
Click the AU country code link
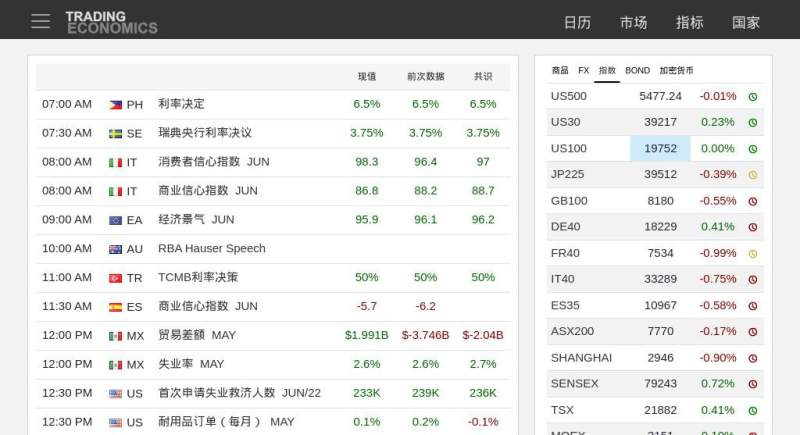[x=135, y=249]
